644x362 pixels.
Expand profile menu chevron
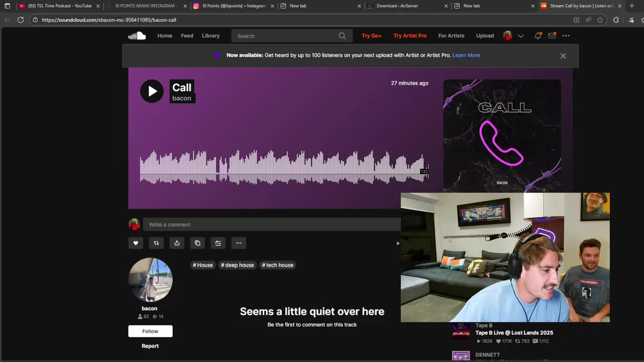[x=521, y=36]
